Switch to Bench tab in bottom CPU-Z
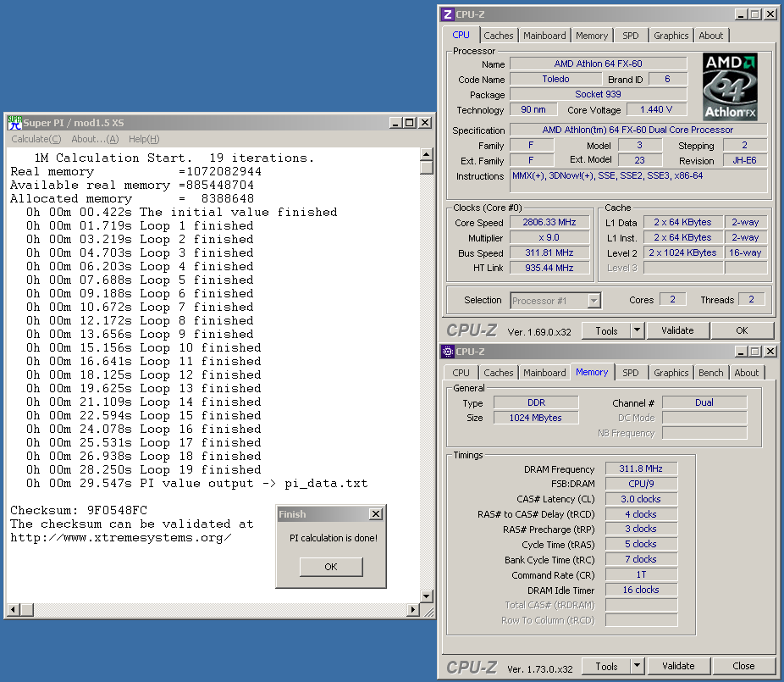Viewport: 784px width, 682px height. click(710, 373)
